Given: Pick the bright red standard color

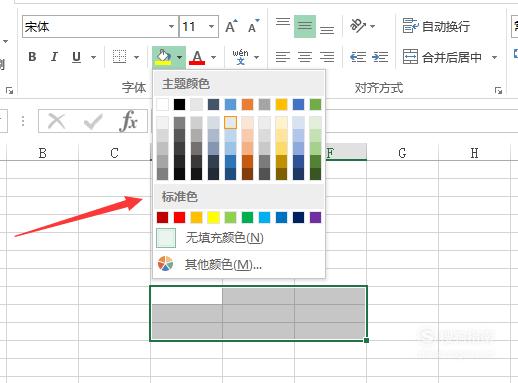Looking at the screenshot, I should pyautogui.click(x=179, y=218).
